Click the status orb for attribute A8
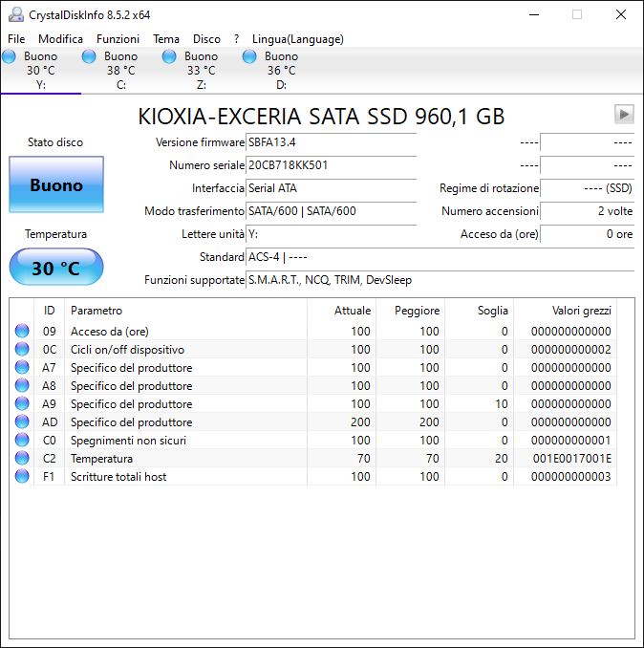The width and height of the screenshot is (644, 648). [22, 385]
